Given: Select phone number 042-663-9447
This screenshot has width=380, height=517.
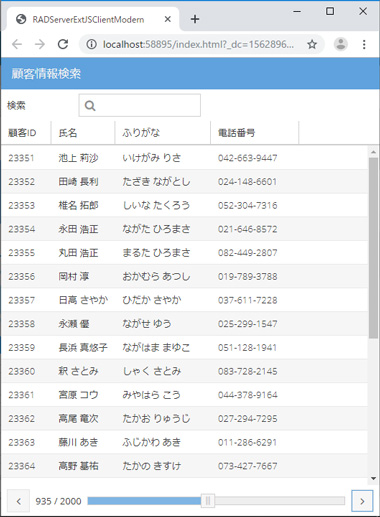Looking at the screenshot, I should (247, 158).
